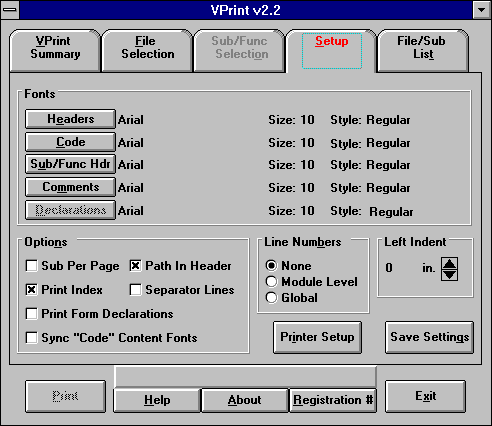Open the File Selection tab
This screenshot has width=492, height=426.
point(147,50)
